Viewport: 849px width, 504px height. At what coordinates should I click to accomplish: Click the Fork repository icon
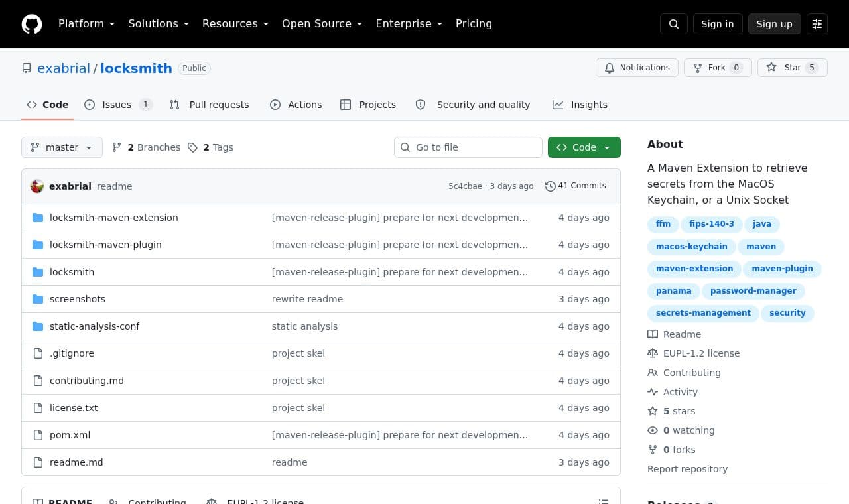click(x=698, y=68)
